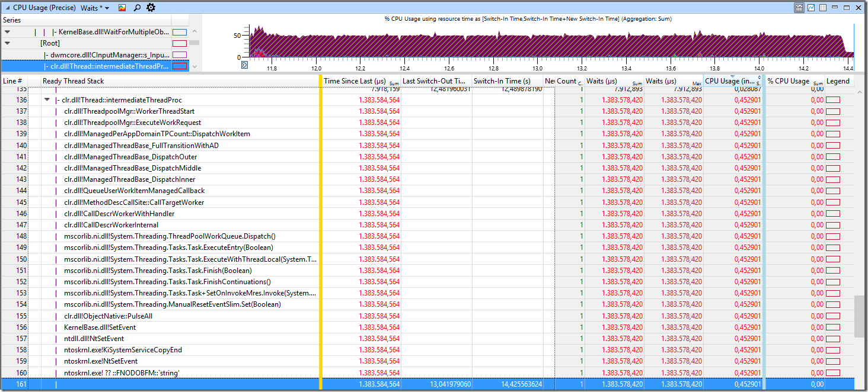
Task: Click CPU Usage (in... column header
Action: click(733, 81)
